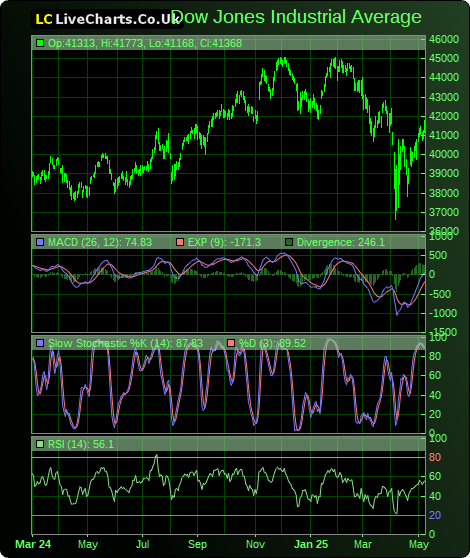Viewport: 470px width, 558px height.
Task: Click the red RSI overbought line at 80
Action: pos(228,457)
